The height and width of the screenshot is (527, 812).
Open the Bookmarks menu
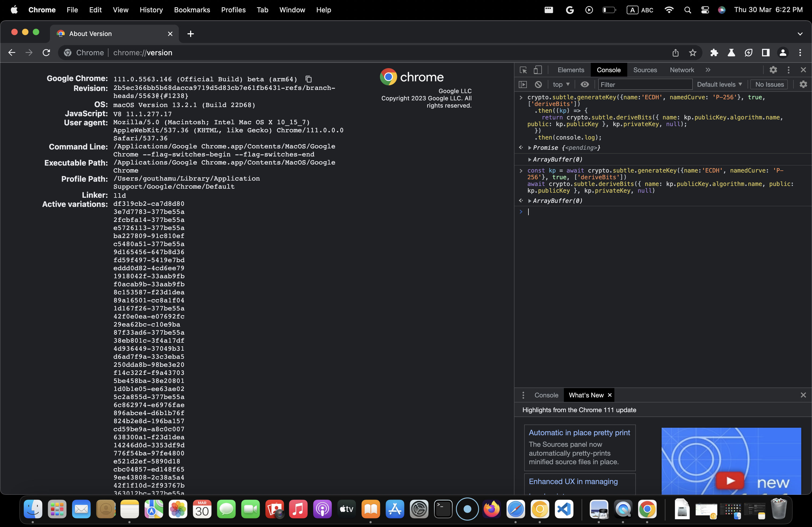[192, 10]
